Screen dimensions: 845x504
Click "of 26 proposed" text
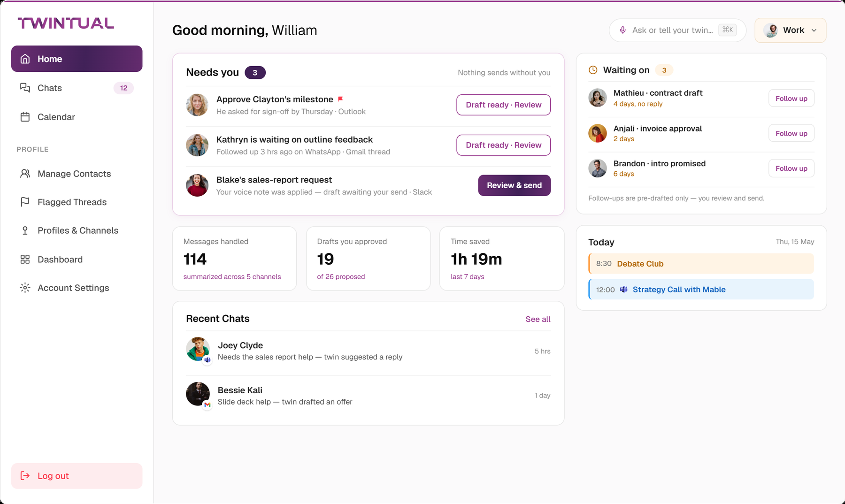click(341, 276)
